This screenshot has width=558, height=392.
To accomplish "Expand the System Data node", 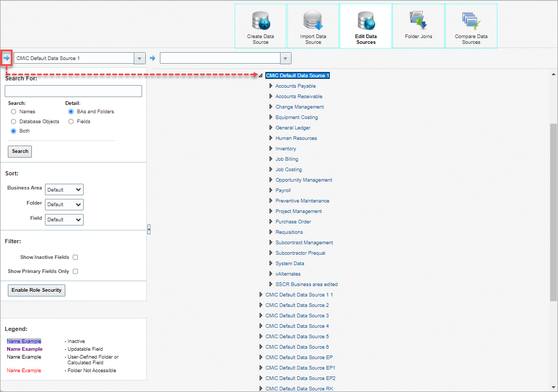I will pyautogui.click(x=271, y=264).
